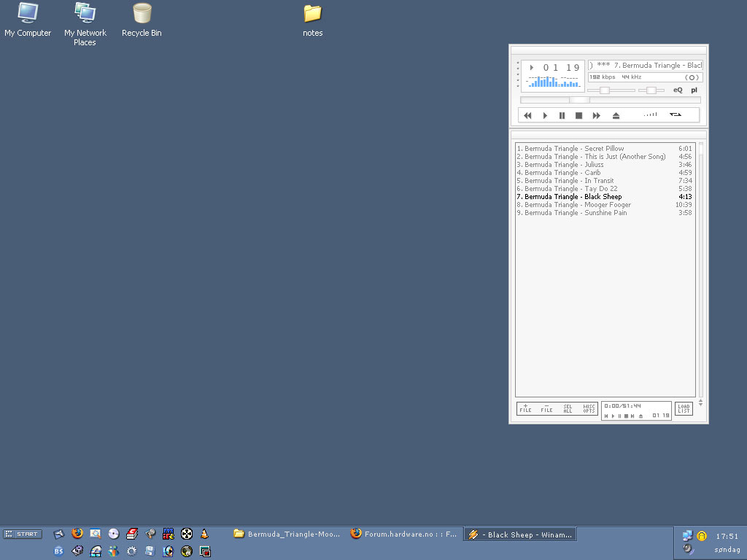Image resolution: width=747 pixels, height=560 pixels.
Task: Open the mIRC icon in quick launch
Action: click(169, 534)
